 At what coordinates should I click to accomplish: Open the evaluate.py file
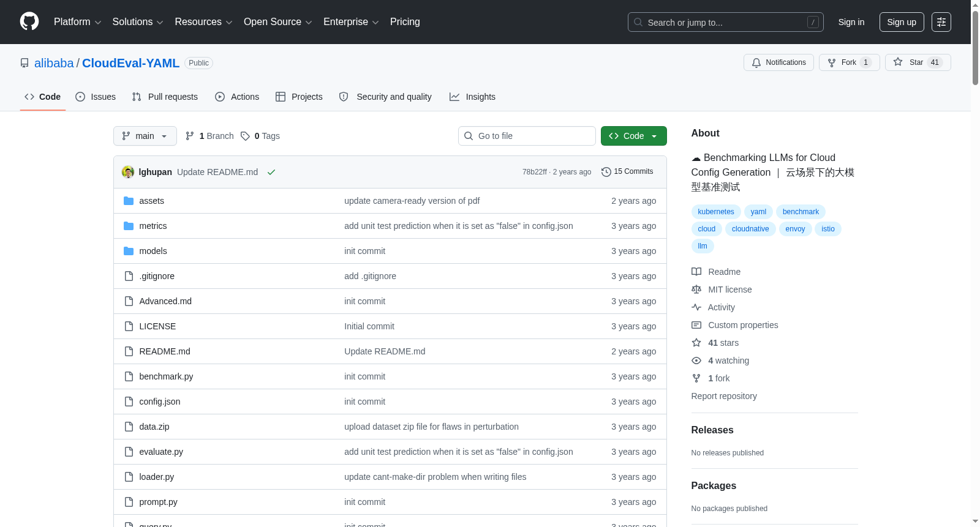pos(161,452)
